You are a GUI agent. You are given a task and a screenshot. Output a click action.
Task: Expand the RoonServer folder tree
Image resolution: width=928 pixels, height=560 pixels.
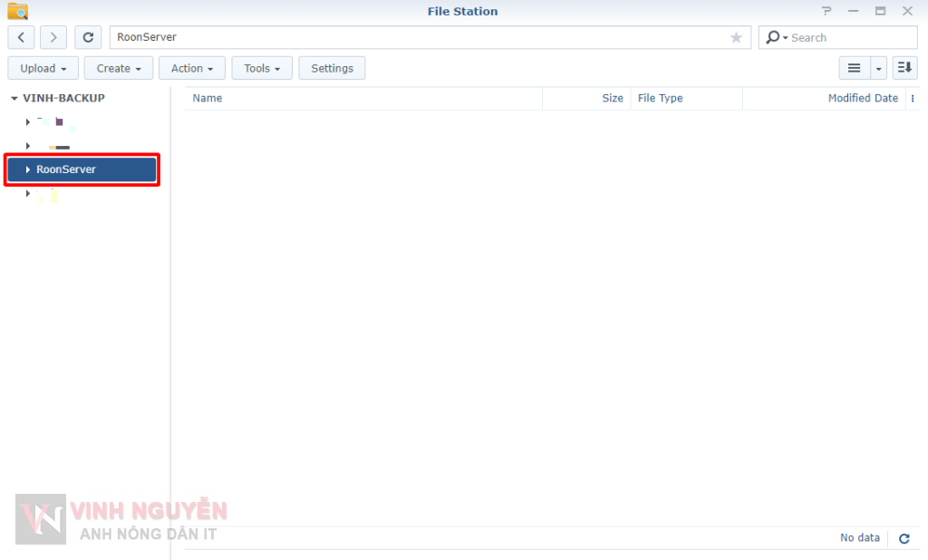click(x=28, y=169)
